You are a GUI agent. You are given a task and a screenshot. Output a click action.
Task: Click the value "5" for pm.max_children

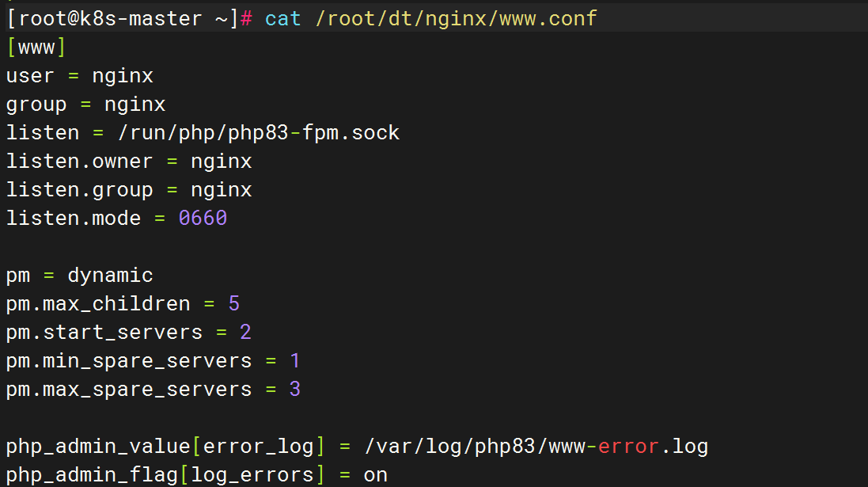(x=233, y=303)
